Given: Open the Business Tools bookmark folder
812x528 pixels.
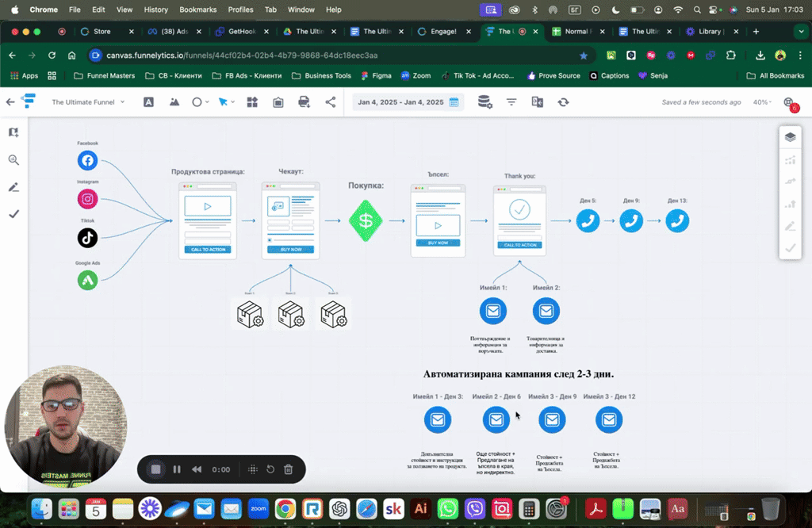Looking at the screenshot, I should click(322, 75).
